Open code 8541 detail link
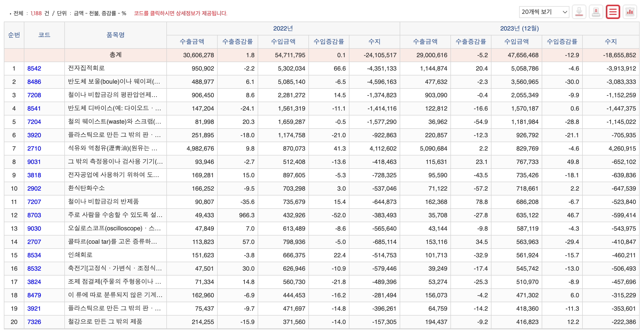The height and width of the screenshot is (334, 644). click(x=34, y=109)
